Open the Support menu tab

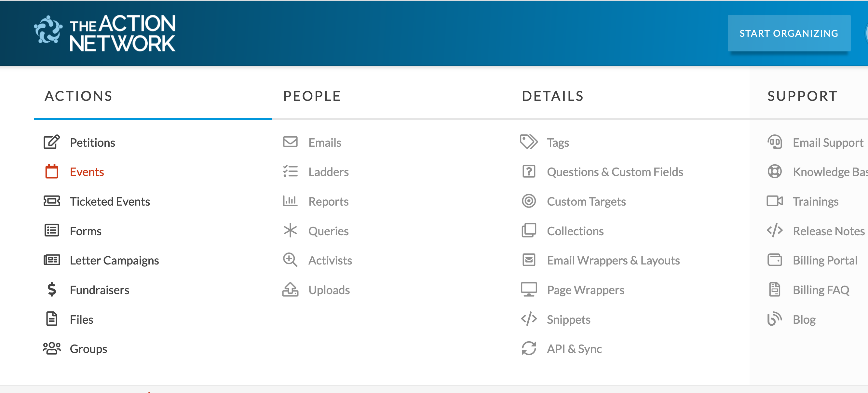(802, 96)
